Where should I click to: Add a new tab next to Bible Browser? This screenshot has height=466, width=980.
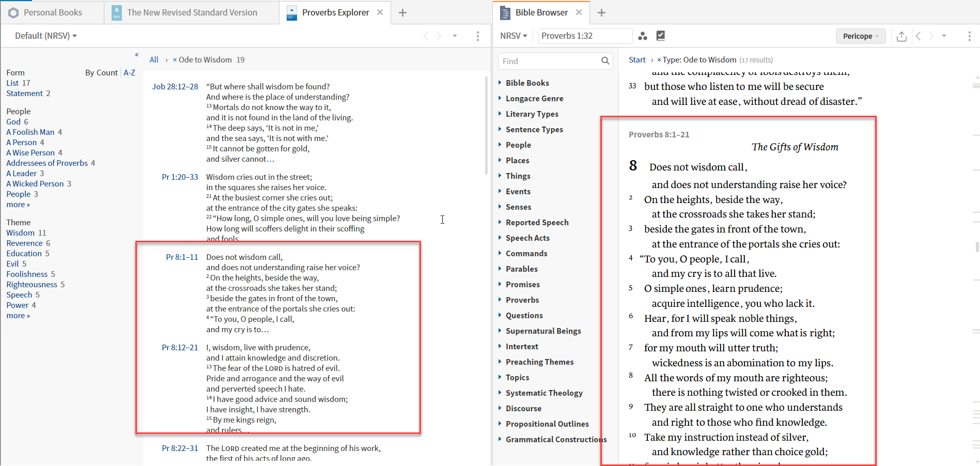(x=601, y=12)
